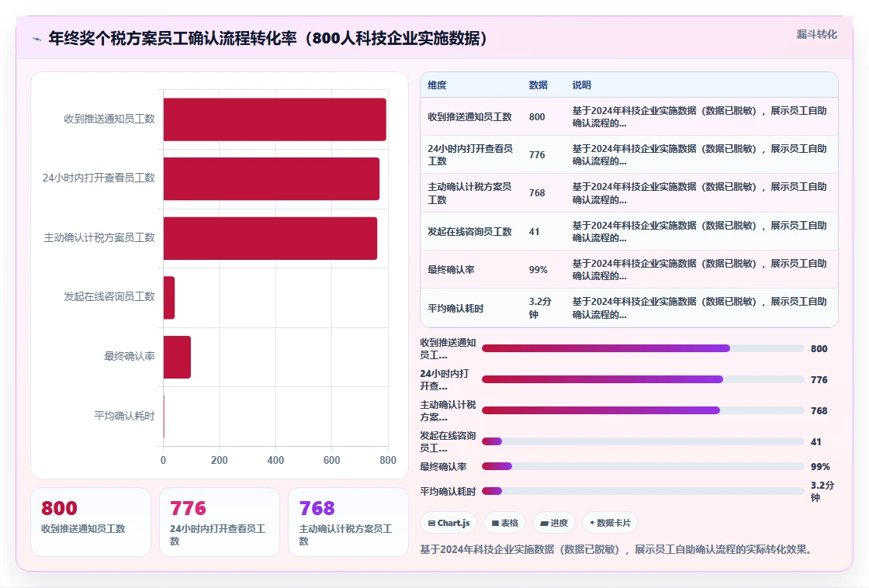Click the 3.2分钟 value in the table

point(540,308)
